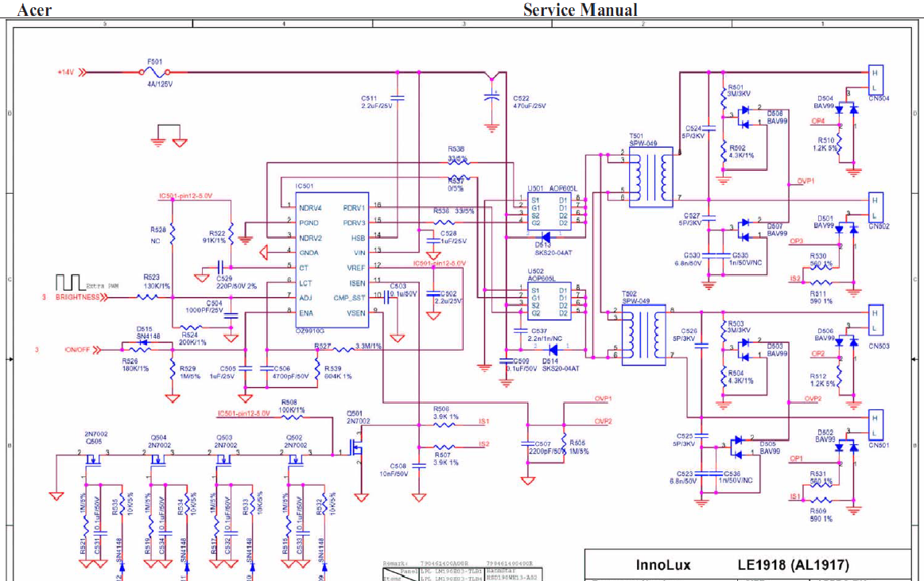This screenshot has width=924, height=581.
Task: Click the D513 SKS20-04AT diode label
Action: pyautogui.click(x=553, y=249)
